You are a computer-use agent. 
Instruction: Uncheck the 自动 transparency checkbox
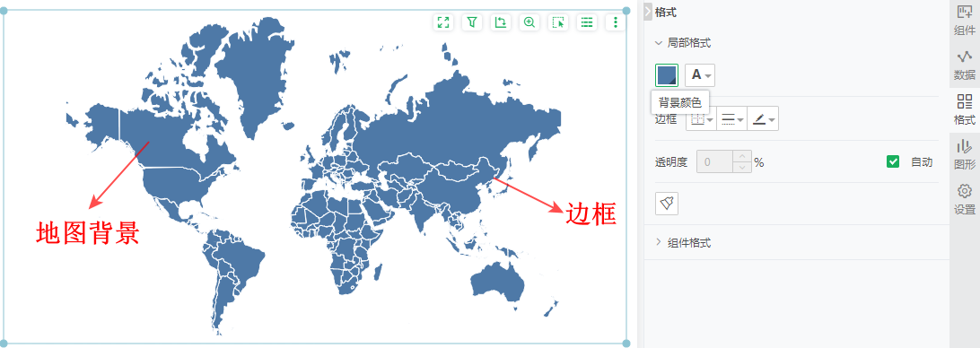click(892, 162)
